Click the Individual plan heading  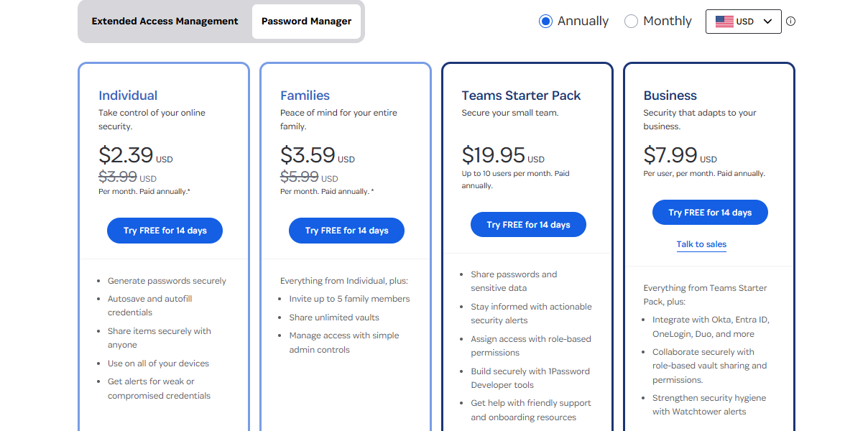[x=128, y=95]
